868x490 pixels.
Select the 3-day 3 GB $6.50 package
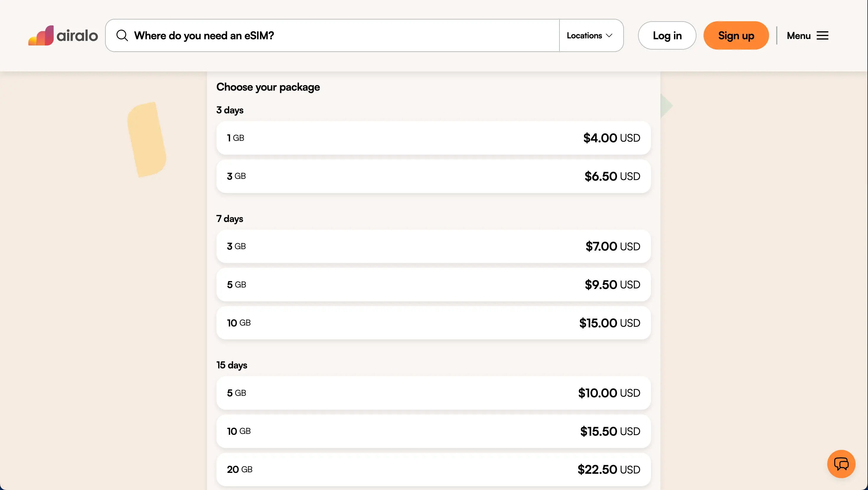[433, 176]
